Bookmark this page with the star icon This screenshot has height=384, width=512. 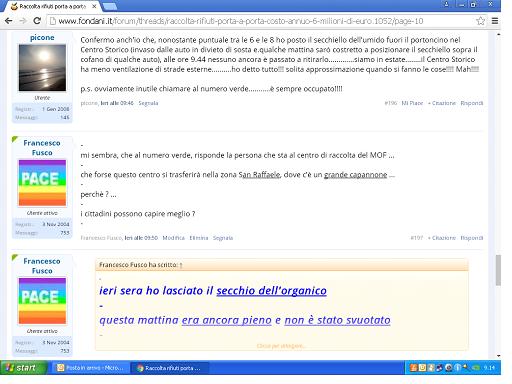[x=480, y=21]
